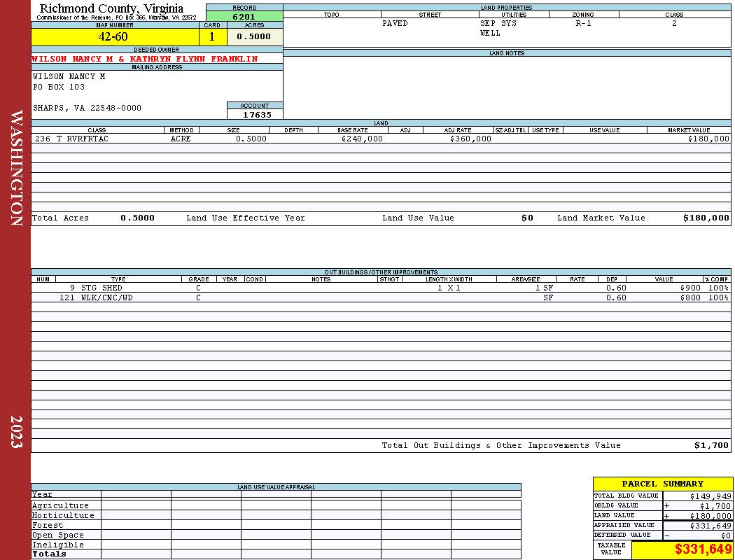This screenshot has width=735, height=560.
Task: Click the Totals row label
Action: (49, 554)
